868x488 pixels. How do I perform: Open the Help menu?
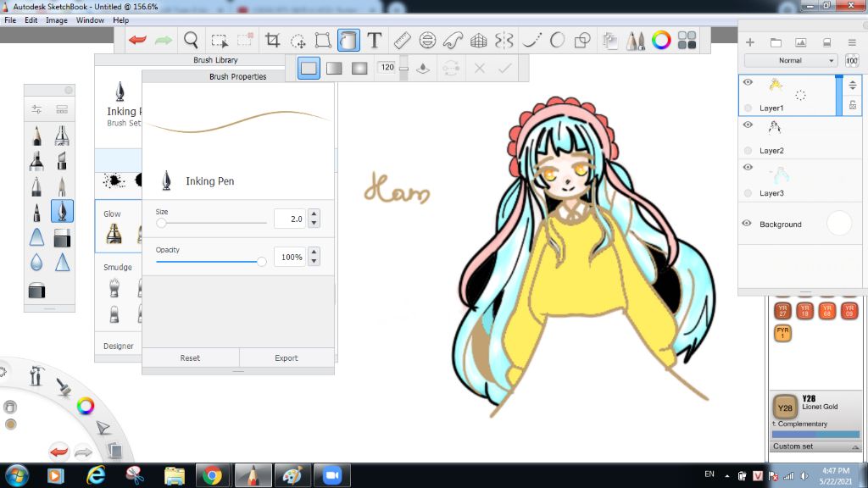point(120,20)
